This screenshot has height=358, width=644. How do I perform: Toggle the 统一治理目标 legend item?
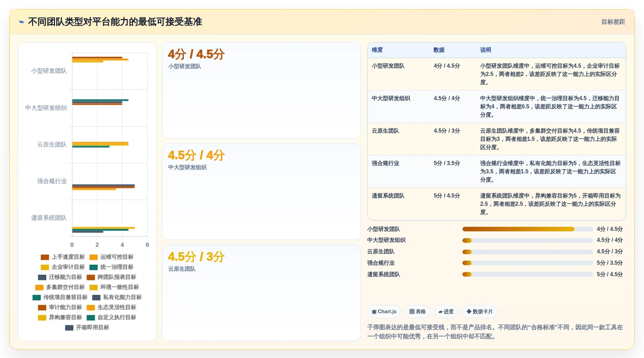click(x=112, y=267)
